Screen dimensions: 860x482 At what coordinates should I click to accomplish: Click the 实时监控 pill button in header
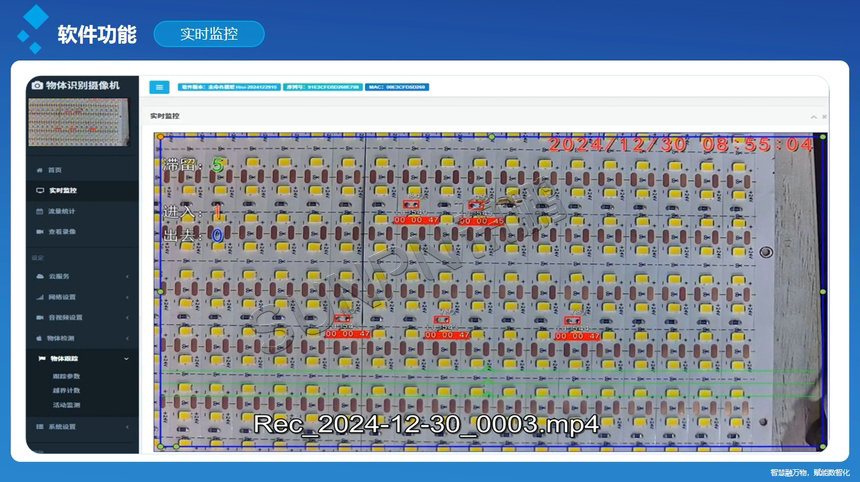[x=209, y=34]
